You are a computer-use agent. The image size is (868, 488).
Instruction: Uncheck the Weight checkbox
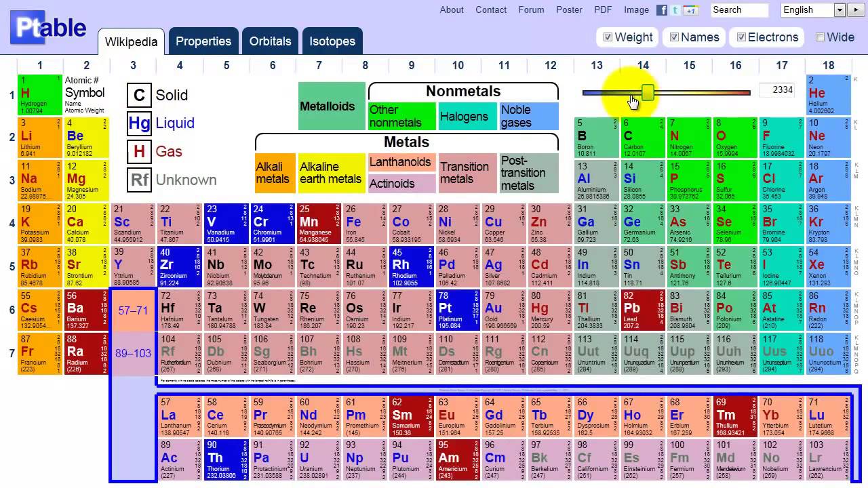click(608, 37)
